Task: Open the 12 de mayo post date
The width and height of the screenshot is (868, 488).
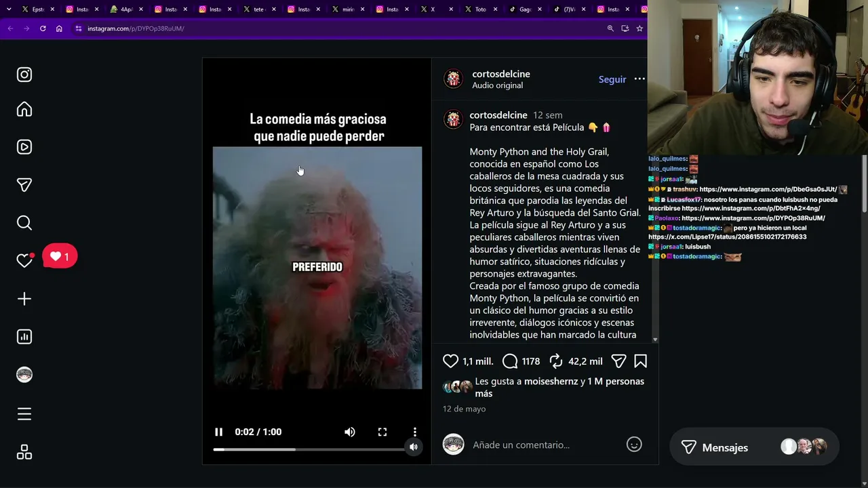Action: 464,409
